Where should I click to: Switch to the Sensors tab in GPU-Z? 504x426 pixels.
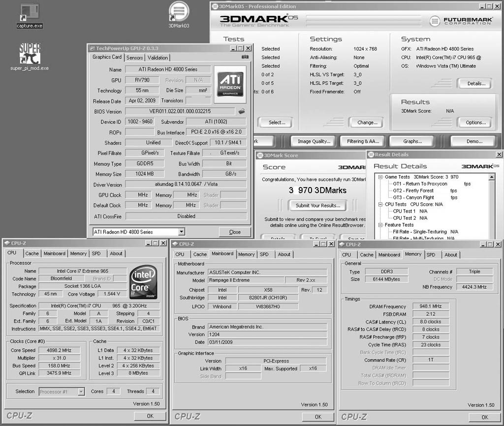[134, 58]
